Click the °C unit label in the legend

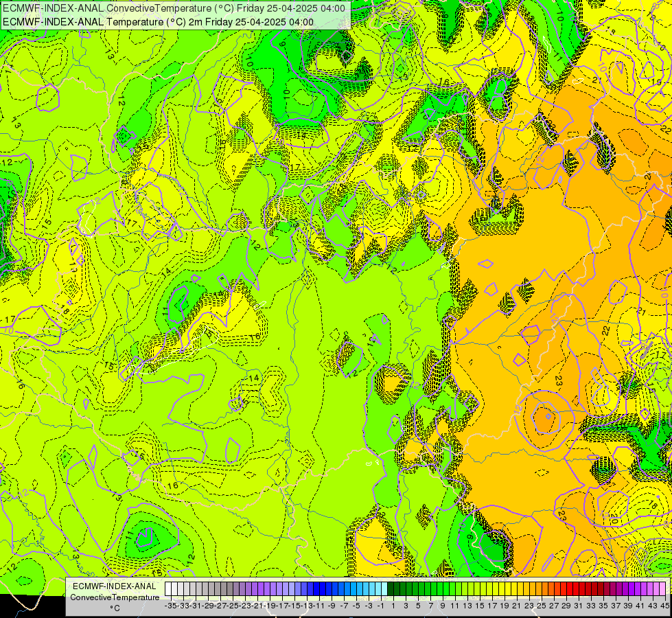[x=115, y=608]
